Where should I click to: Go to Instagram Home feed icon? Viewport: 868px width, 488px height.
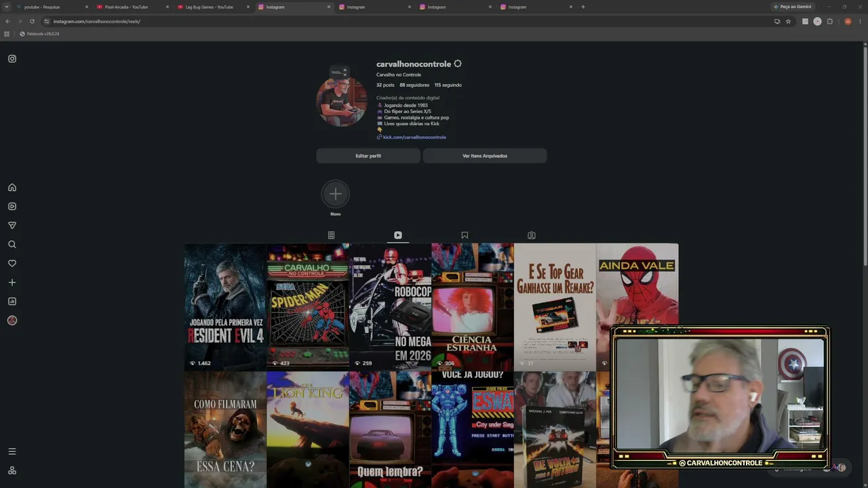12,188
